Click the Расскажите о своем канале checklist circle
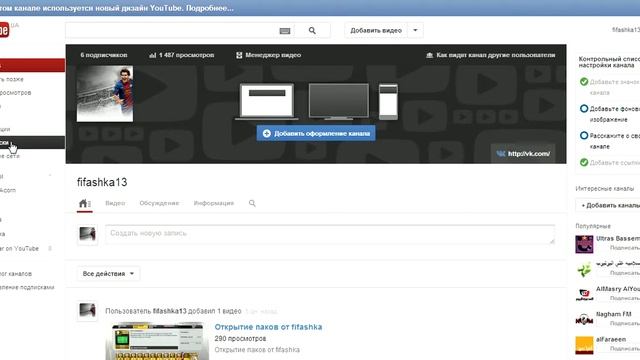The width and height of the screenshot is (640, 360). 584,136
